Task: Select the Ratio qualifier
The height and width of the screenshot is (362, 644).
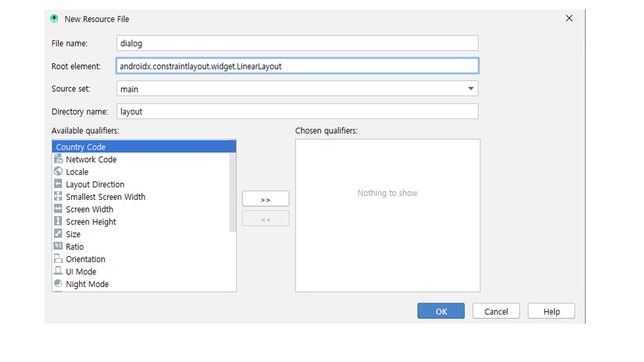Action: point(74,246)
